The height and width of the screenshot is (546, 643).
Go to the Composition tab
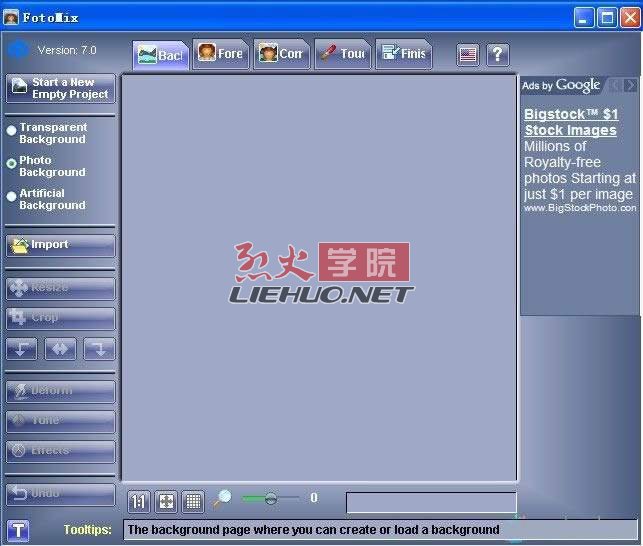[x=282, y=54]
